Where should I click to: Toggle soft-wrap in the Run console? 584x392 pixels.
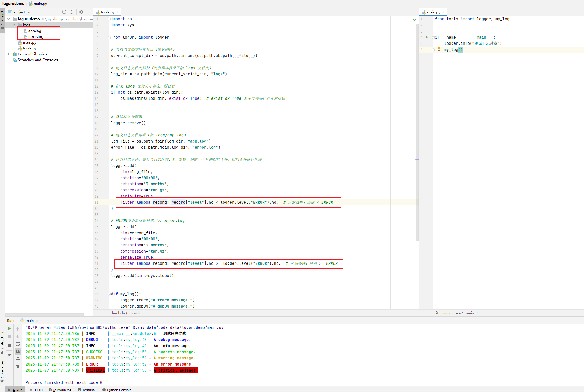[18, 345]
